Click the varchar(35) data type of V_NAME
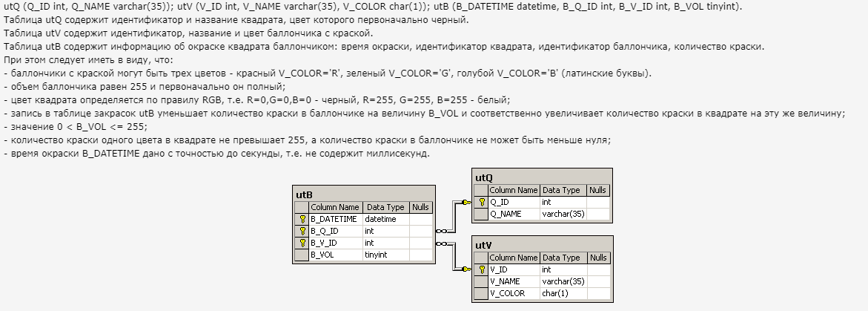Viewport: 868px width, 311px height. click(563, 281)
